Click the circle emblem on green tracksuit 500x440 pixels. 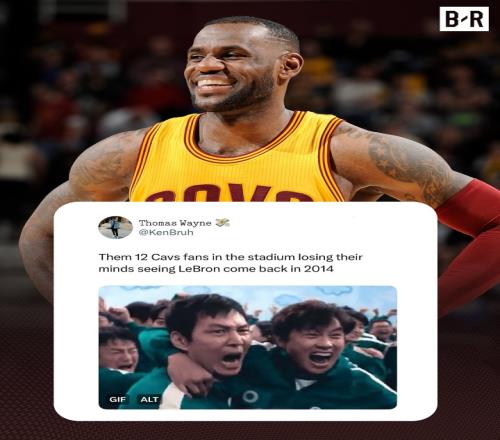click(250, 396)
